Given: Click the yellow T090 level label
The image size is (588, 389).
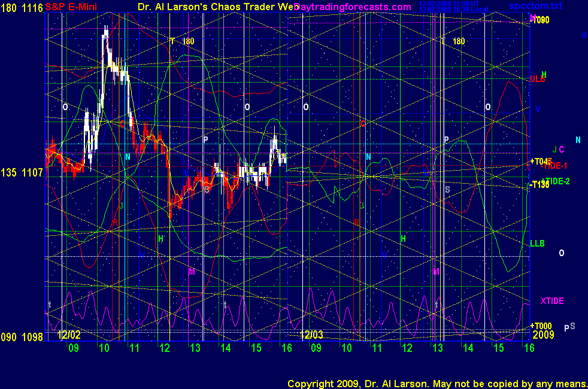Looking at the screenshot, I should click(541, 20).
